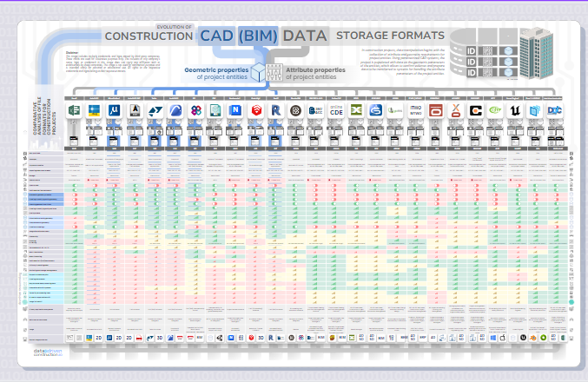Click the 'CAD' title block
The height and width of the screenshot is (382, 588).
[216, 36]
